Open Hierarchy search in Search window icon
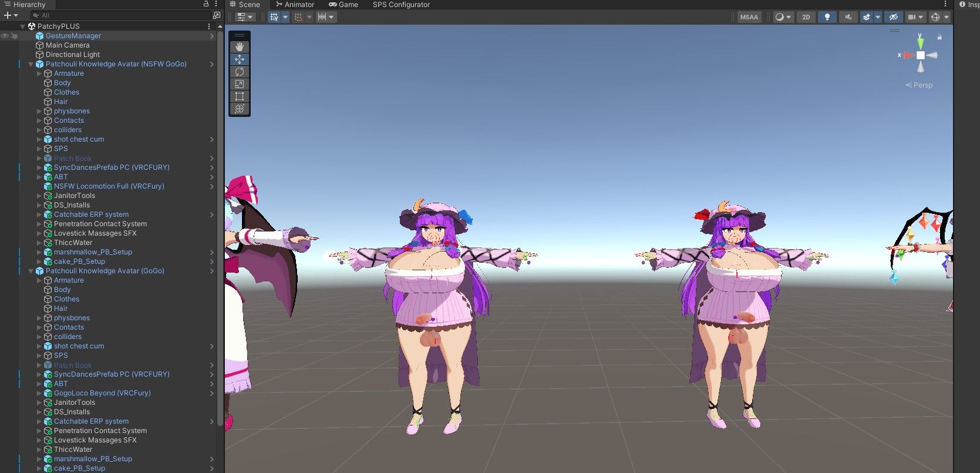Viewport: 980px width, 473px height. click(x=217, y=15)
